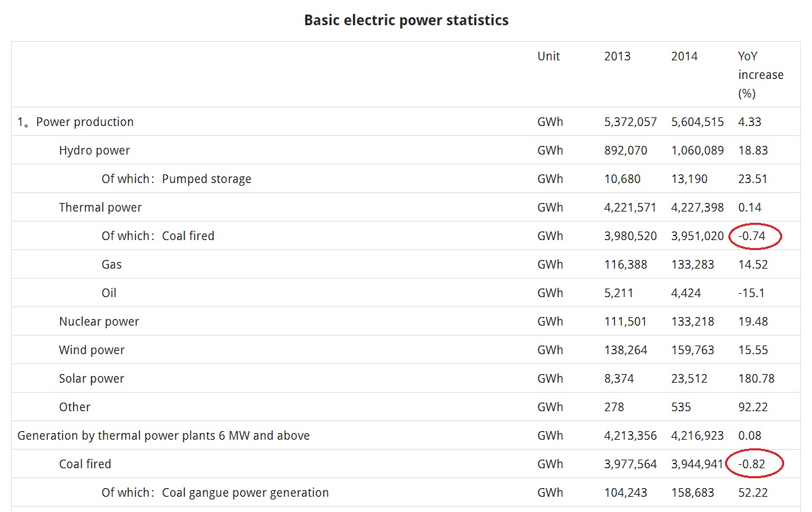Viewport: 812px width, 512px height.
Task: Click the circled -0.74 value
Action: 751,235
